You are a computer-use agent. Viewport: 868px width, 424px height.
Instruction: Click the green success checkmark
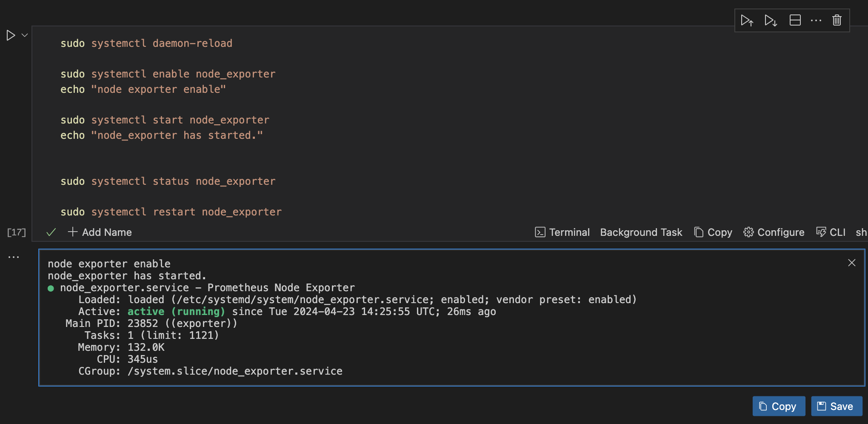(x=51, y=232)
